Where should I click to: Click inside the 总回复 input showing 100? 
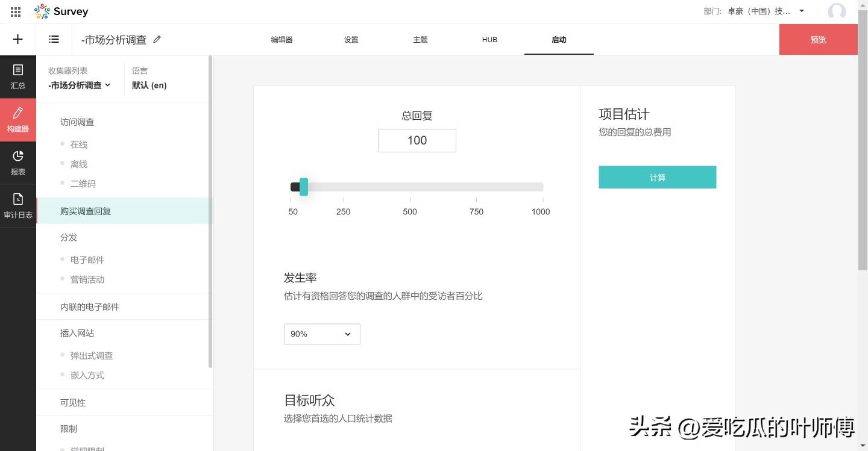click(417, 140)
